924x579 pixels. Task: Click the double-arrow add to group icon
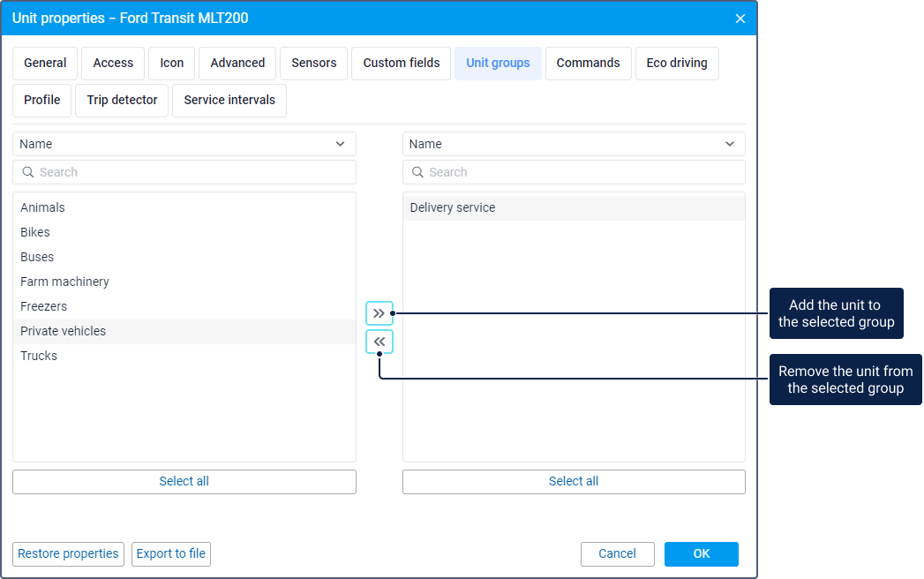[x=379, y=313]
